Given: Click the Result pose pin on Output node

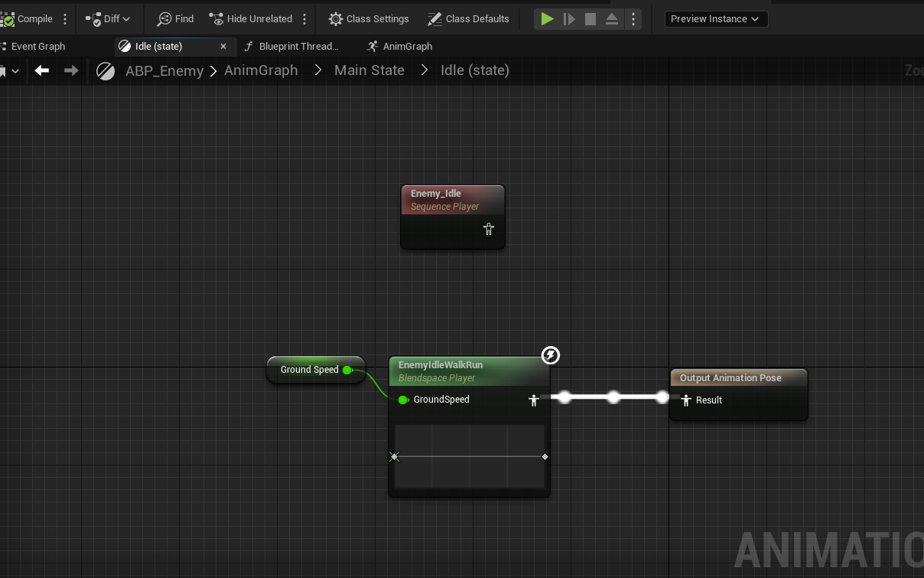Looking at the screenshot, I should [x=686, y=400].
